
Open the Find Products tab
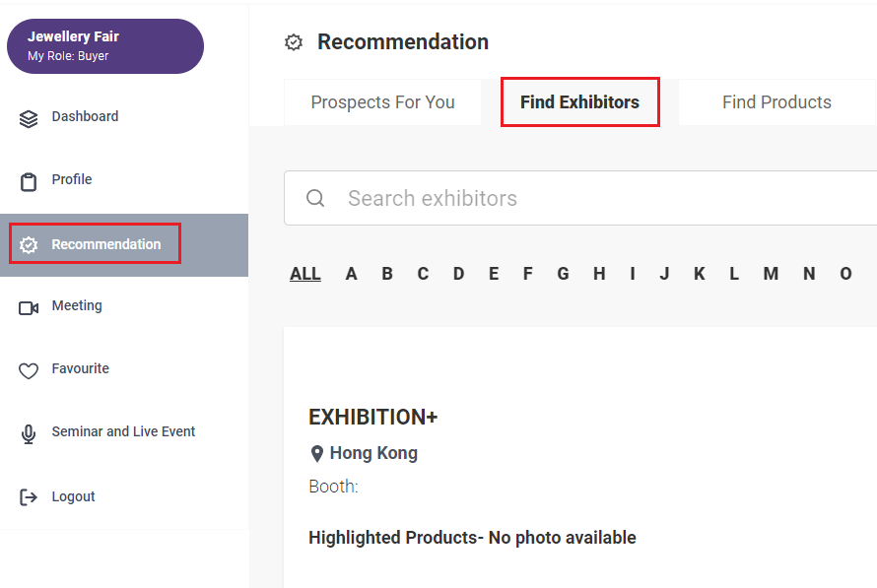click(776, 102)
